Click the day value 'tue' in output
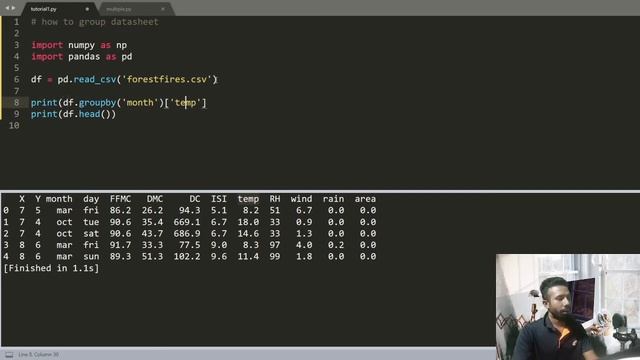This screenshot has height=360, width=640. pyautogui.click(x=91, y=222)
